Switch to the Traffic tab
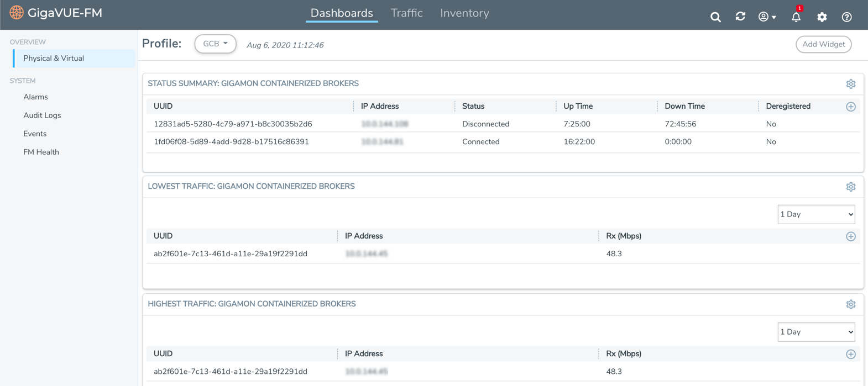Image resolution: width=868 pixels, height=386 pixels. [x=406, y=13]
